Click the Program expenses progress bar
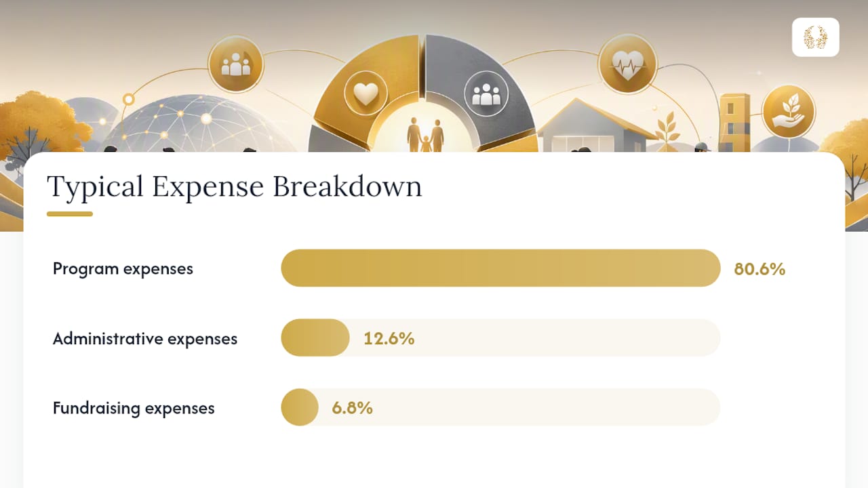 click(x=500, y=268)
